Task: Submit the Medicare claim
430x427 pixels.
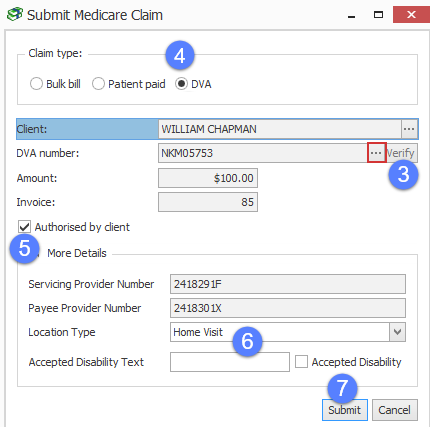Action: [x=345, y=410]
